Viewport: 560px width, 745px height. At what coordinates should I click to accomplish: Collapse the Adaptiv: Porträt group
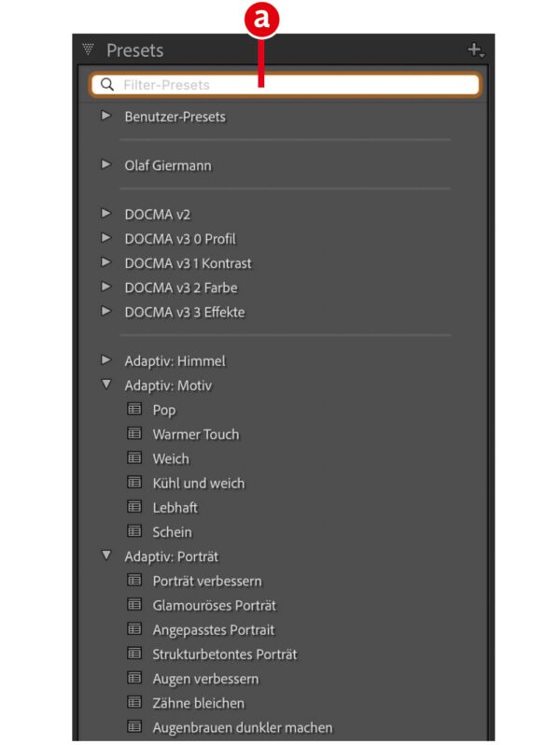106,555
